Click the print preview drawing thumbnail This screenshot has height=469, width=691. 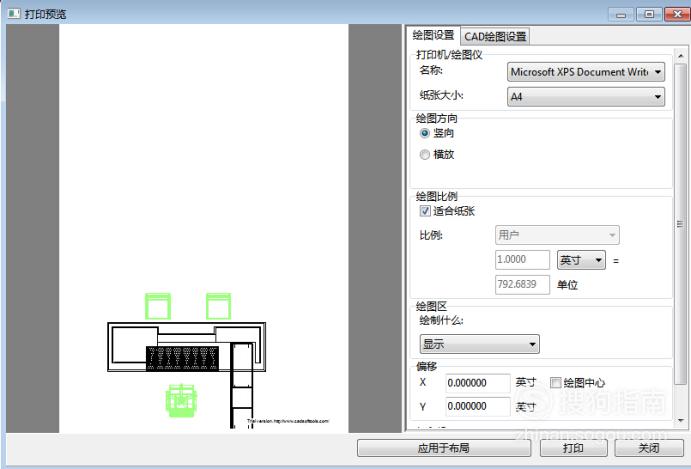tap(204, 228)
